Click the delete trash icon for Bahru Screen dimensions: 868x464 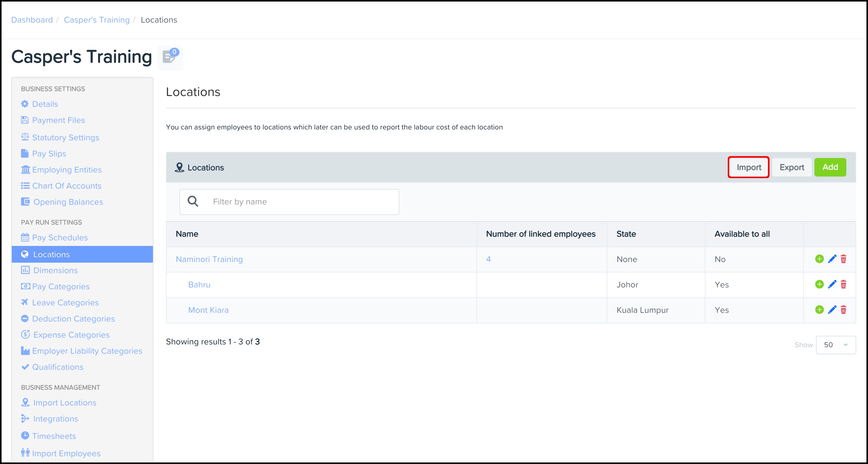[844, 284]
